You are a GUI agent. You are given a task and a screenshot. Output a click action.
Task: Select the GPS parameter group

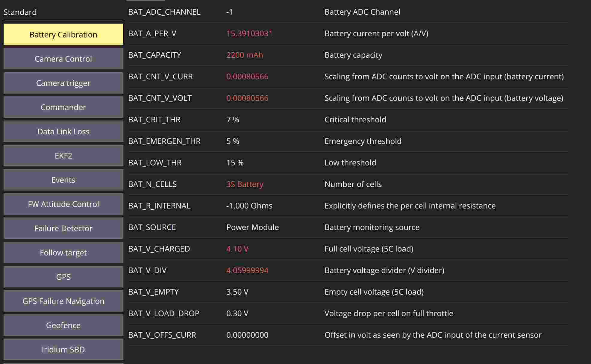[63, 277]
